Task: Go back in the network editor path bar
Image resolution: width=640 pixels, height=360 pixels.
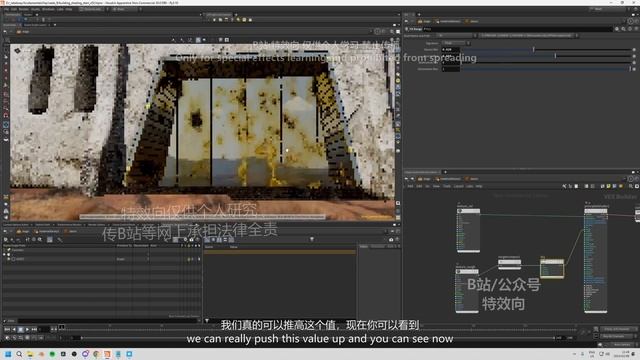Action: [x=407, y=179]
